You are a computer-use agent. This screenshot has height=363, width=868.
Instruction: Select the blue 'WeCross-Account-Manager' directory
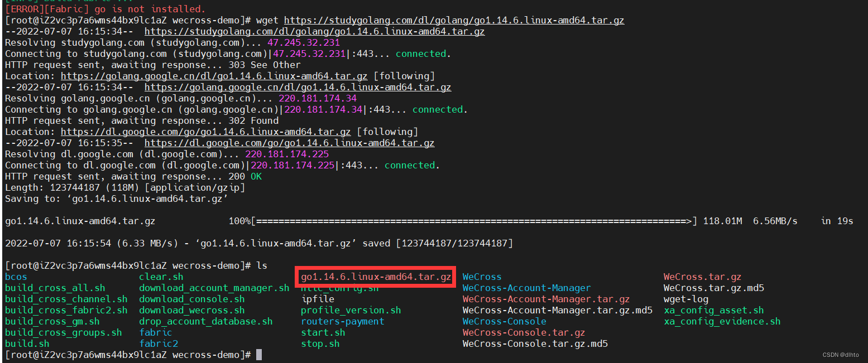[x=527, y=288]
